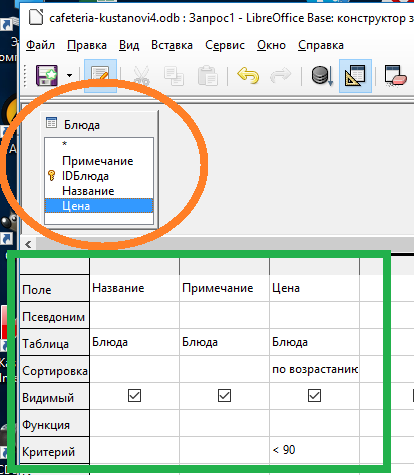Image resolution: width=414 pixels, height=475 pixels.
Task: Uncheck Видимый checkbox for Название column
Action: tap(134, 396)
